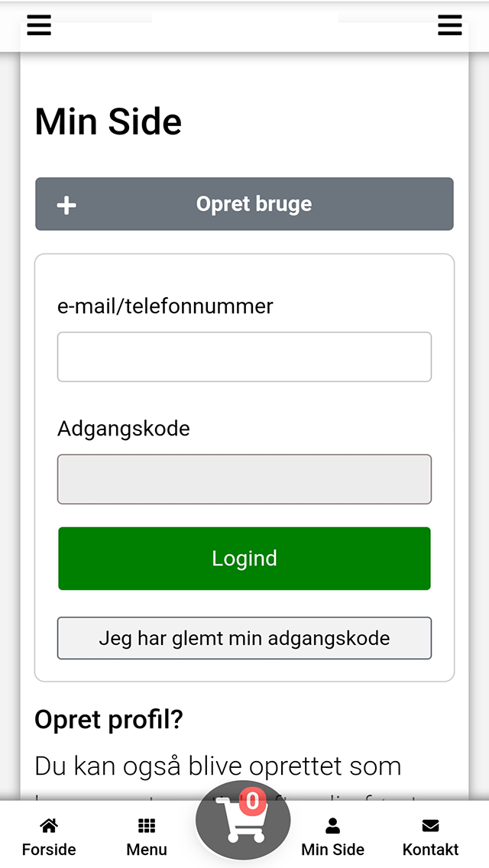Select the Forside label in bottom bar
The image size is (489, 868).
point(49,850)
